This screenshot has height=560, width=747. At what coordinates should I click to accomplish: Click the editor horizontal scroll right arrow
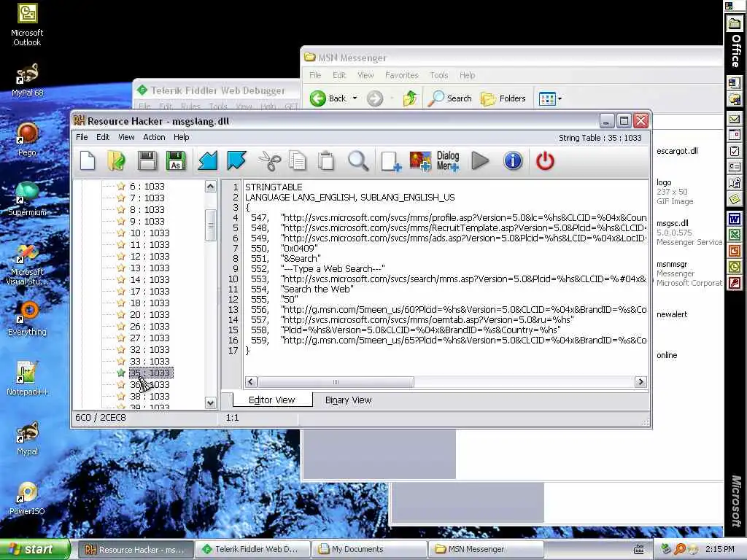coord(640,382)
